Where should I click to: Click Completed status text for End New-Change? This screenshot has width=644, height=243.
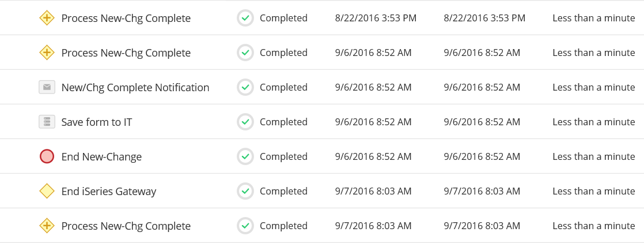(283, 157)
